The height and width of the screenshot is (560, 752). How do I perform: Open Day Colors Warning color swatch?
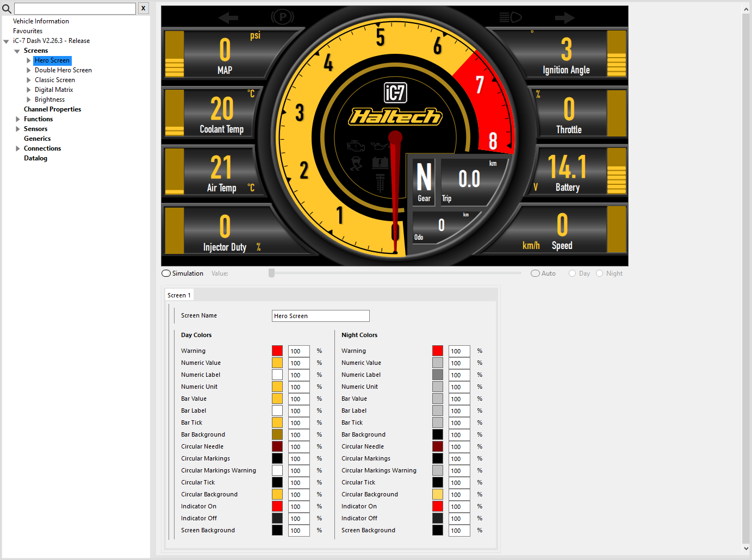point(277,351)
